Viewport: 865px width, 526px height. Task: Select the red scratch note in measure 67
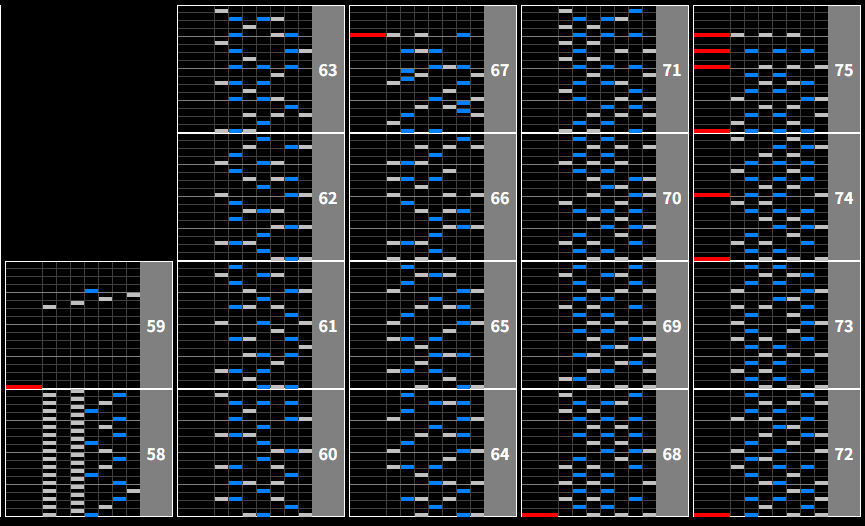click(367, 35)
